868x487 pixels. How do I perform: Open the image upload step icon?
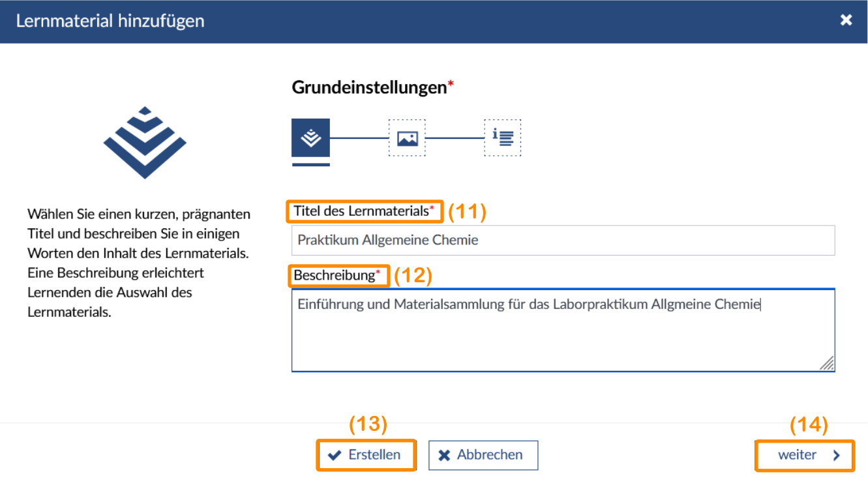407,138
